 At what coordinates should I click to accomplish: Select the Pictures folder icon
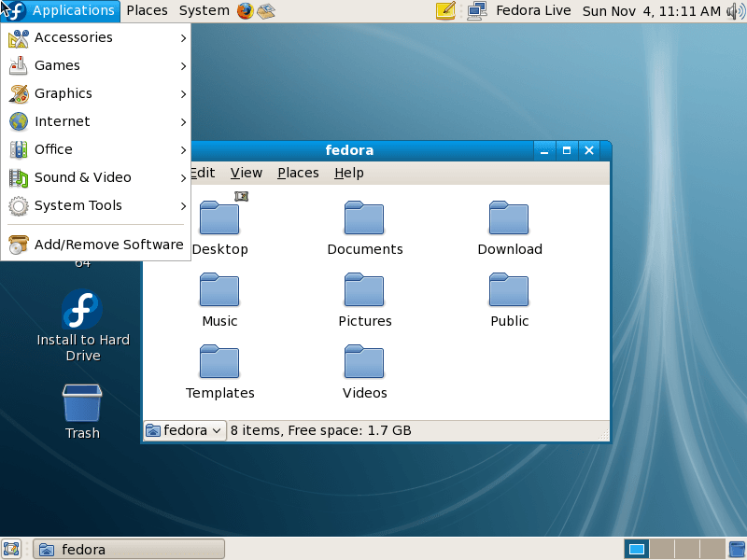pos(364,289)
